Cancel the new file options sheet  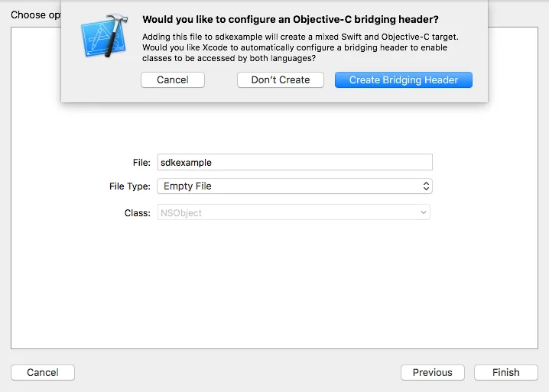(43, 372)
